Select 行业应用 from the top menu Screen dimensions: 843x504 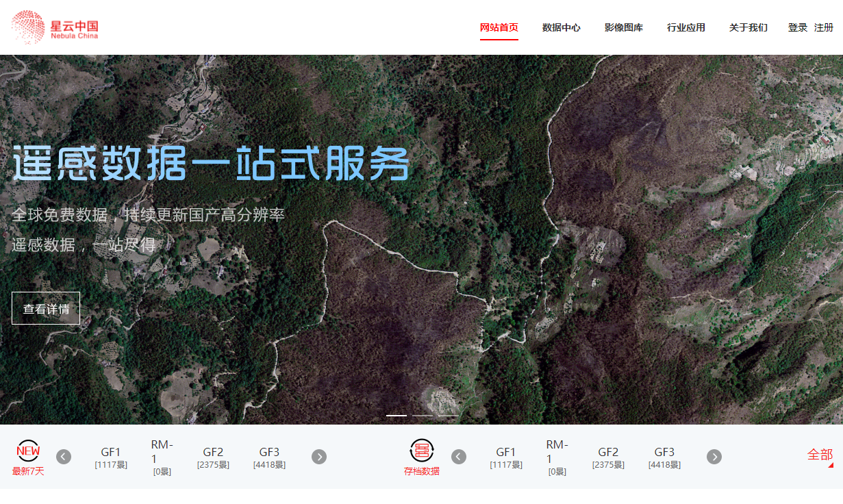click(685, 28)
